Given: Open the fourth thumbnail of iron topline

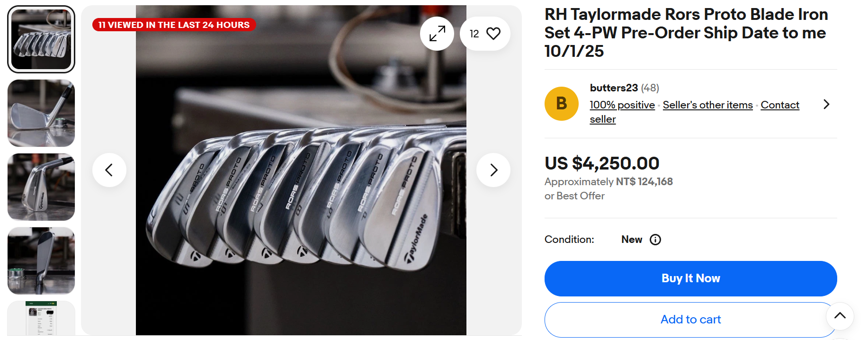Looking at the screenshot, I should [x=41, y=261].
